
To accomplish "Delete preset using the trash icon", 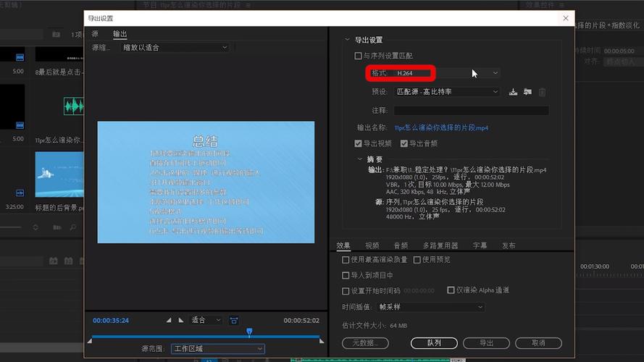I will pyautogui.click(x=542, y=92).
